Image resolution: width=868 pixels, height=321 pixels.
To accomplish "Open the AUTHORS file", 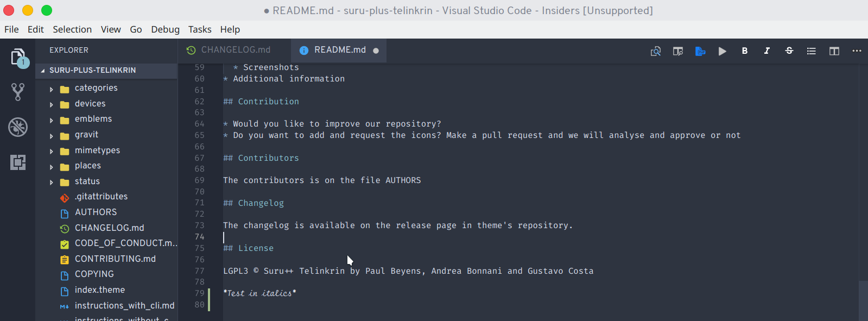I will tap(96, 212).
